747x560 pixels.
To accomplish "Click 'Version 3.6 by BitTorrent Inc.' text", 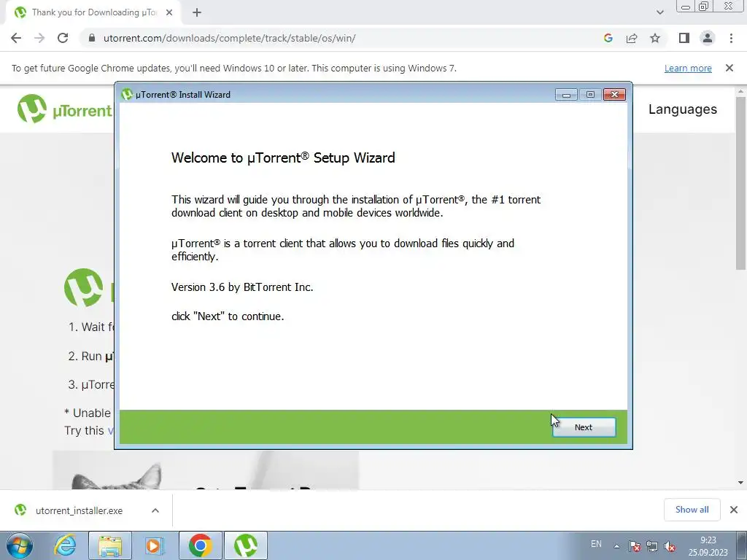I will (242, 287).
